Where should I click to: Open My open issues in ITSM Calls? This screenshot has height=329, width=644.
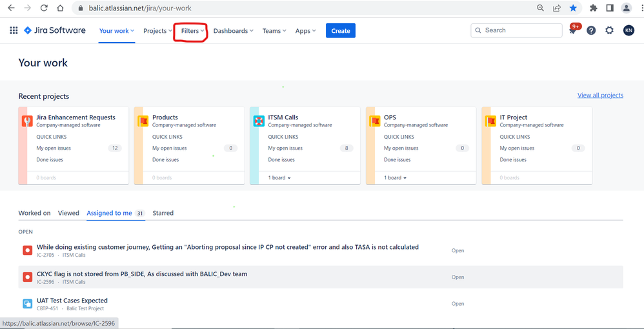[x=285, y=148]
